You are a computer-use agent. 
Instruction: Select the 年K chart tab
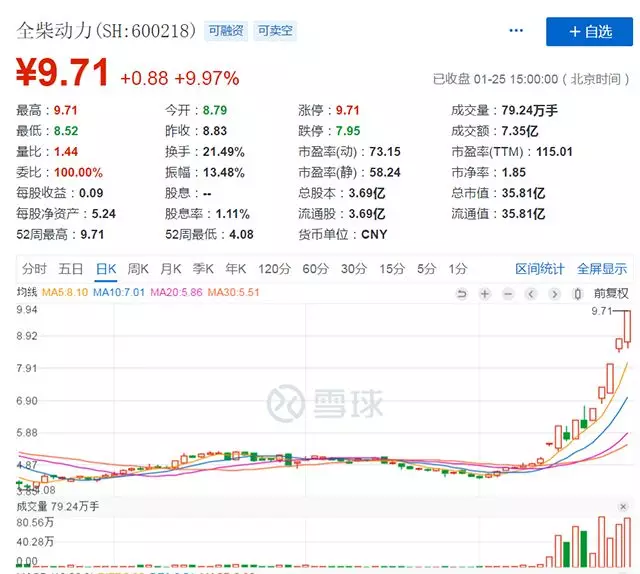pyautogui.click(x=236, y=269)
